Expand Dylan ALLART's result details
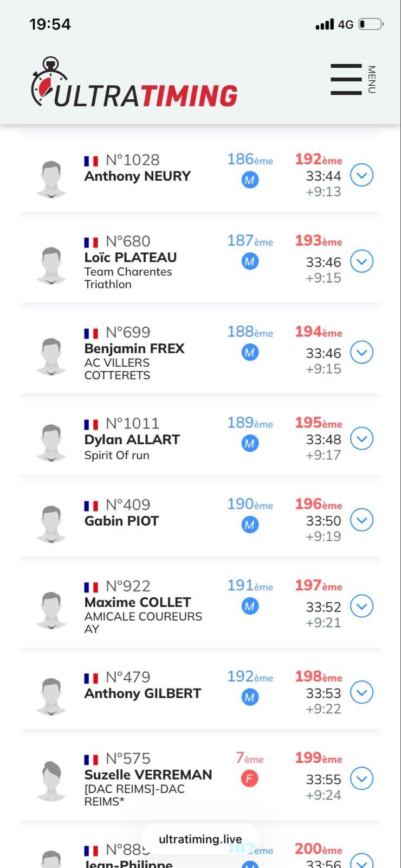The image size is (401, 868). click(361, 438)
